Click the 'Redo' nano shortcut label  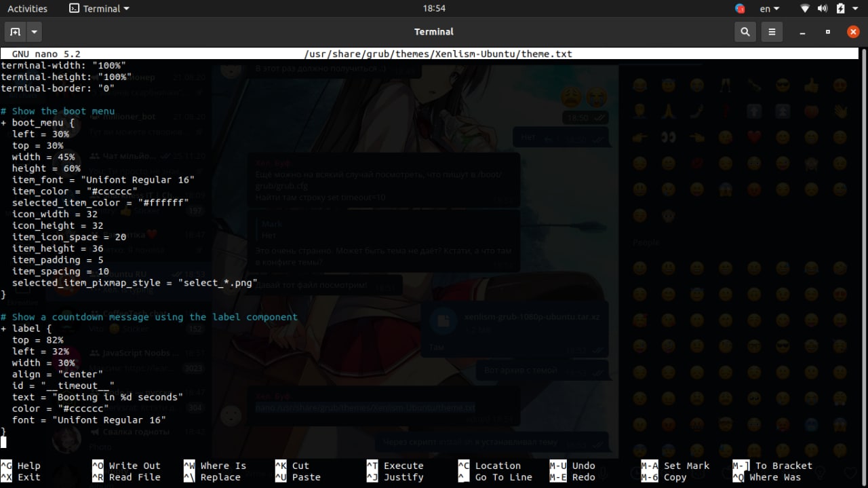pyautogui.click(x=583, y=477)
